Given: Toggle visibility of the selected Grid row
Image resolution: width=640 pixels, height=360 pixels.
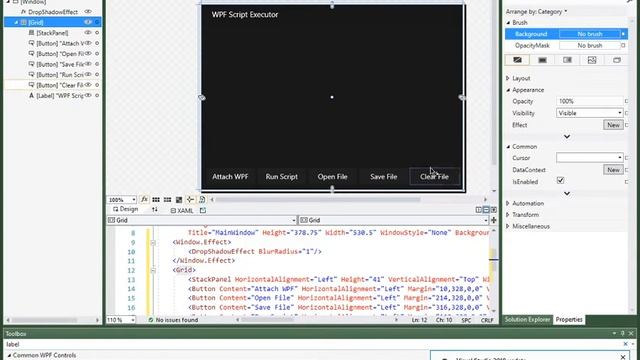Looking at the screenshot, I should [x=88, y=22].
